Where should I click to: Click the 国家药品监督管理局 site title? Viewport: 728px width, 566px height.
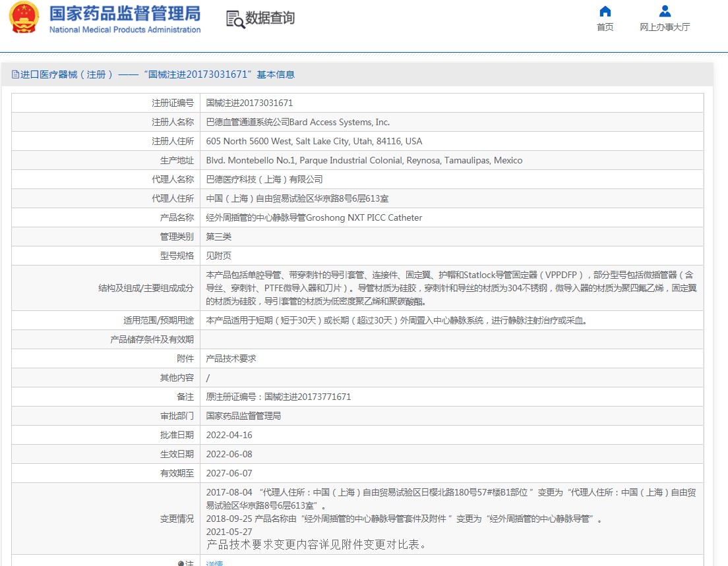(x=125, y=13)
